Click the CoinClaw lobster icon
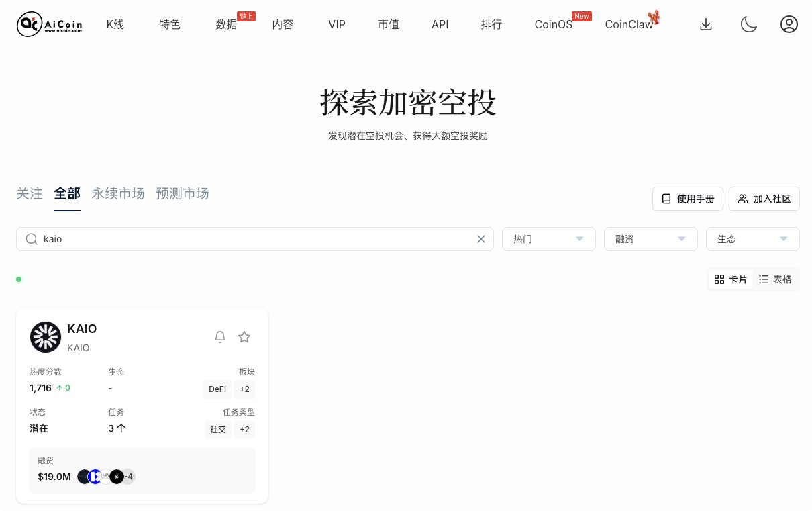Image resolution: width=812 pixels, height=511 pixels. pos(654,17)
